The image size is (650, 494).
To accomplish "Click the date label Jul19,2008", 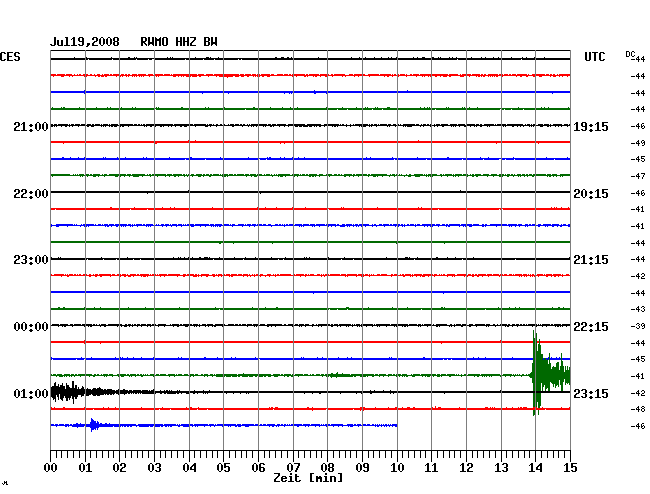I will pyautogui.click(x=85, y=42).
